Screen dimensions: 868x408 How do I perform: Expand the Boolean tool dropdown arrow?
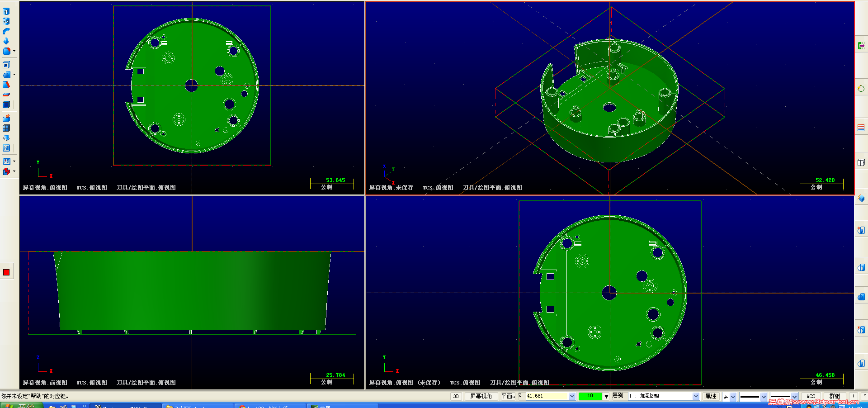pos(14,75)
